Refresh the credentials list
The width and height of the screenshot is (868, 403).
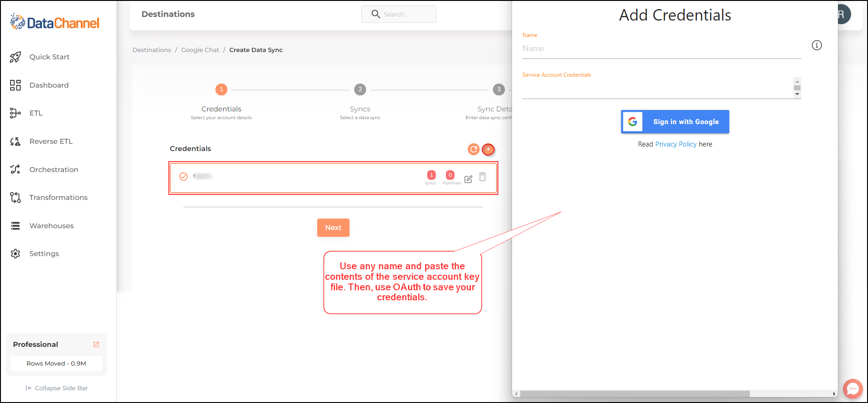pos(474,149)
